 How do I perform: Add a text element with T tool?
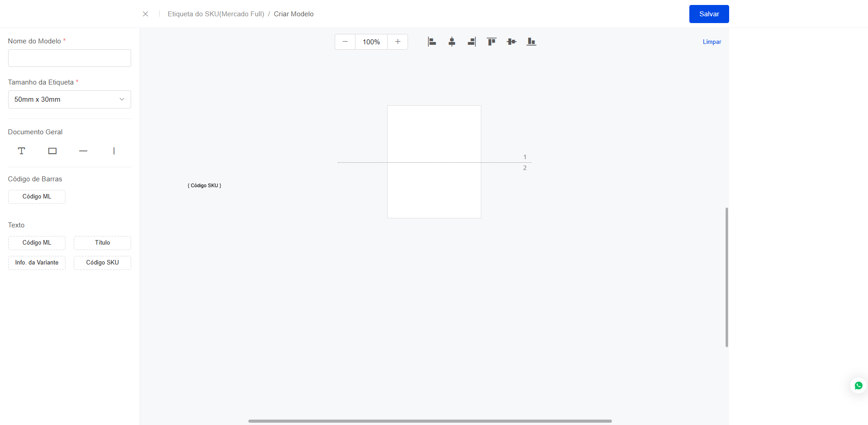21,151
